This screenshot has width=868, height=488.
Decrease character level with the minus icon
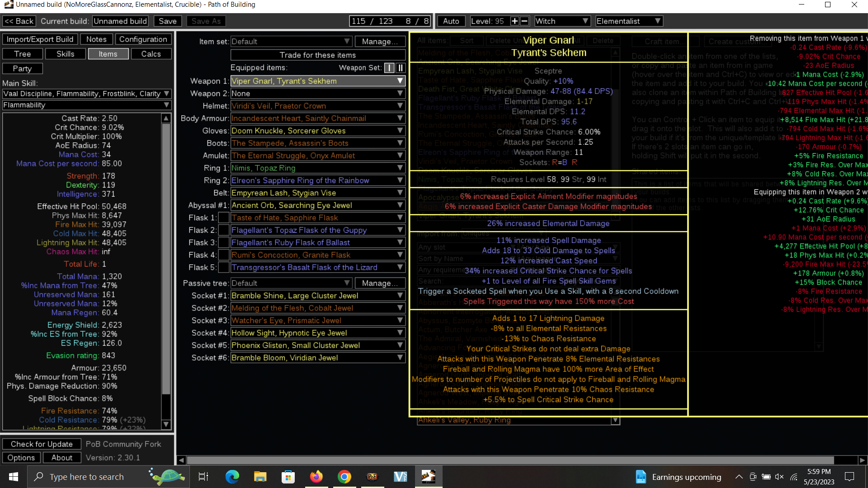coord(524,21)
